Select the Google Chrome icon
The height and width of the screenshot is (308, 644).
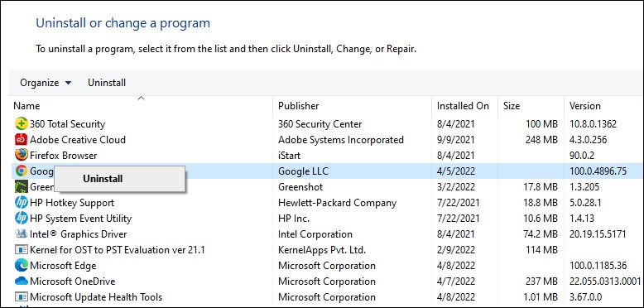(x=21, y=171)
